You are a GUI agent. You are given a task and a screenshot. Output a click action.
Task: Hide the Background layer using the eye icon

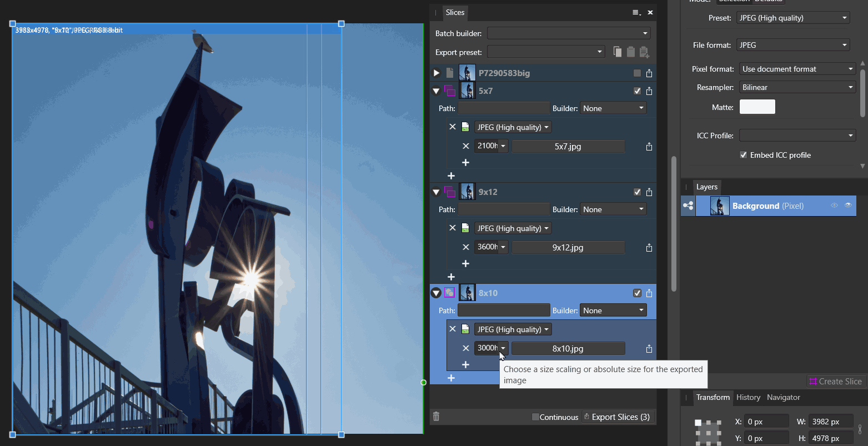pyautogui.click(x=848, y=206)
